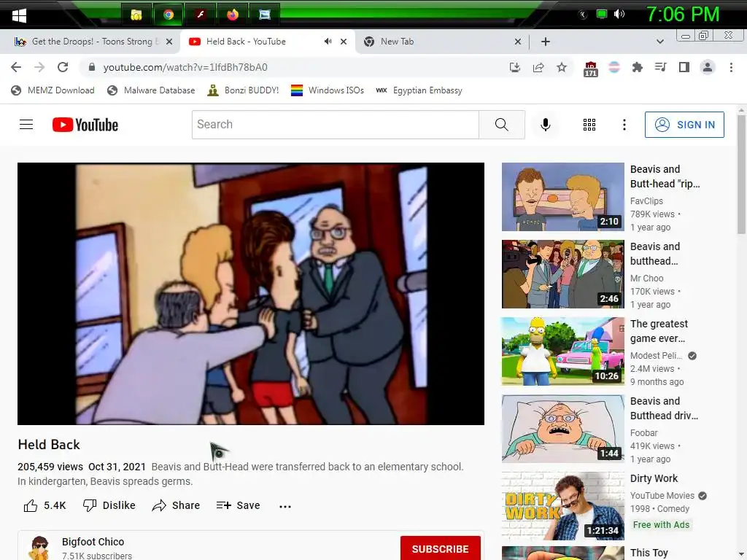747x560 pixels.
Task: Click the install app icon in the address bar
Action: click(514, 67)
